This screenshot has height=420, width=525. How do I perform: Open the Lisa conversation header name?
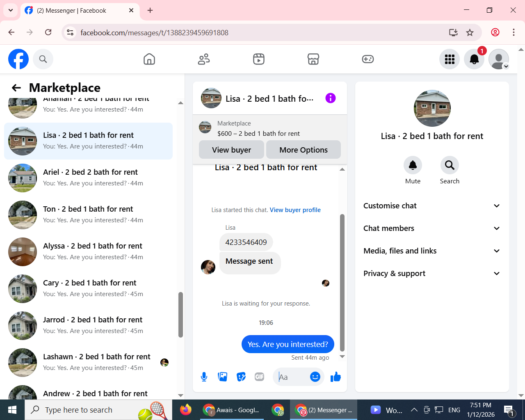pos(269,98)
